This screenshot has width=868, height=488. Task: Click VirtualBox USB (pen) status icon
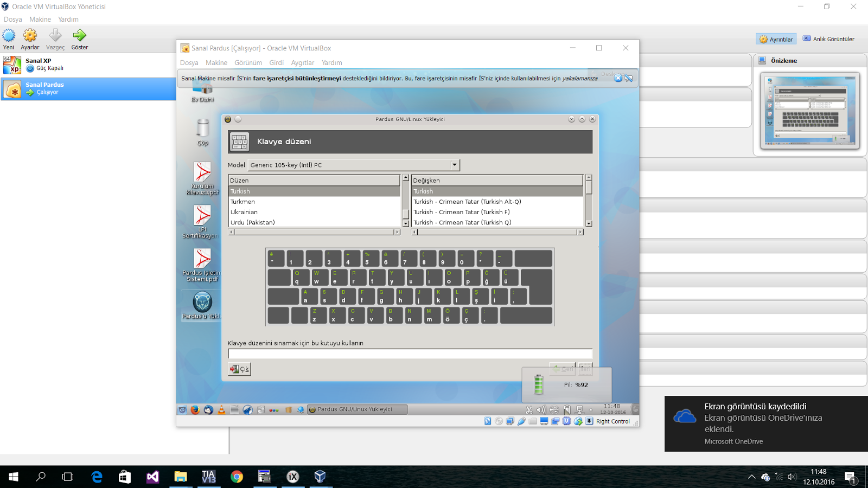(522, 421)
